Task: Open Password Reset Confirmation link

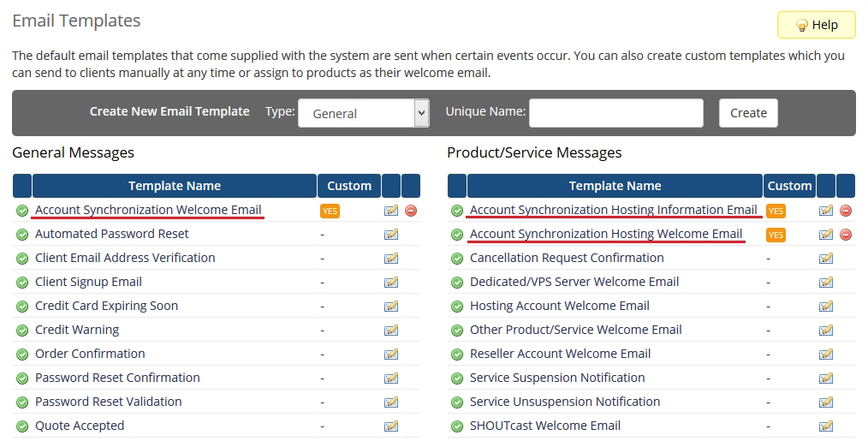Action: [117, 378]
